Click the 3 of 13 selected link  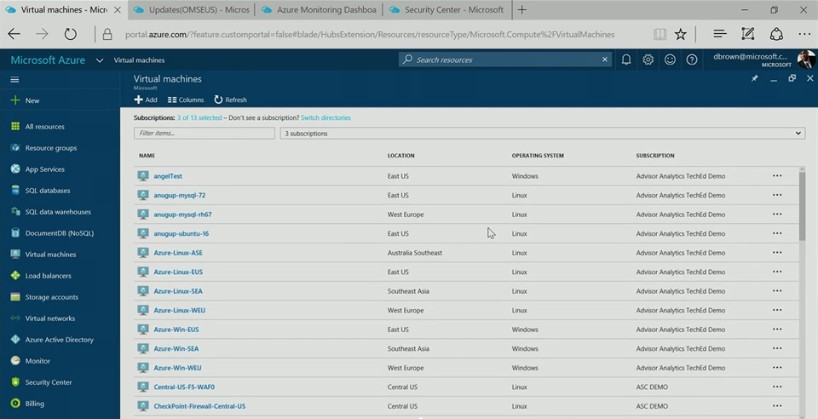point(199,118)
